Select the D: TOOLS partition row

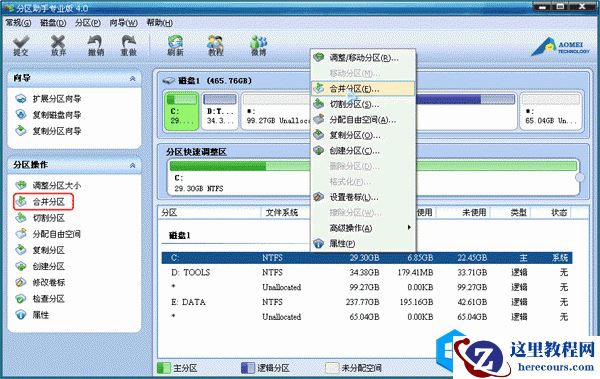click(x=367, y=273)
